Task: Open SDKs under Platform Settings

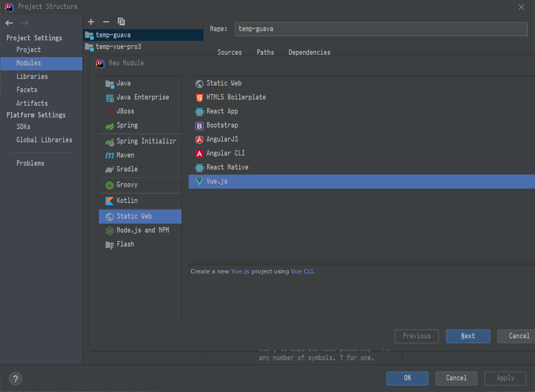Action: 23,127
